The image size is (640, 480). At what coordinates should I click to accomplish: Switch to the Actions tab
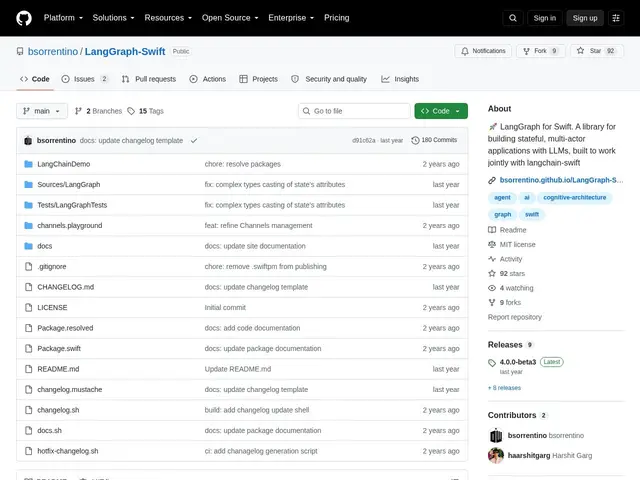click(208, 79)
